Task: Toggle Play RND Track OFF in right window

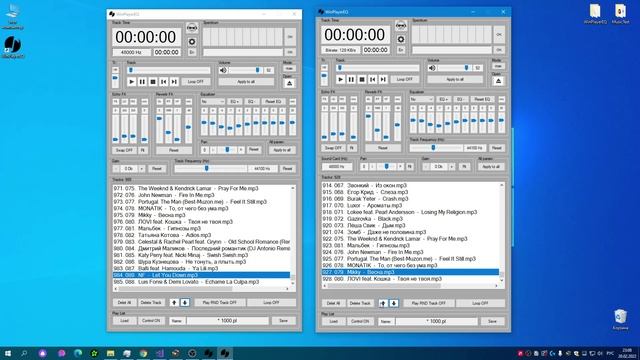Action: [429, 303]
